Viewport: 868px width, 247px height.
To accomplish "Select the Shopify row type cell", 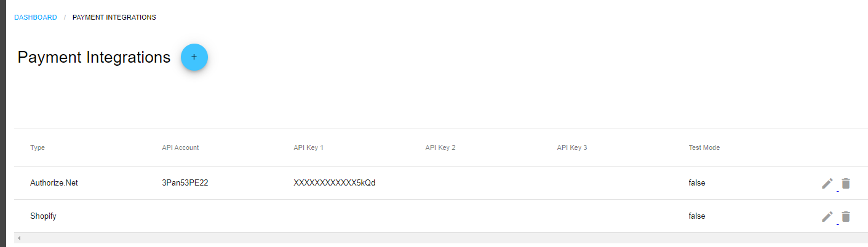I will tap(43, 216).
